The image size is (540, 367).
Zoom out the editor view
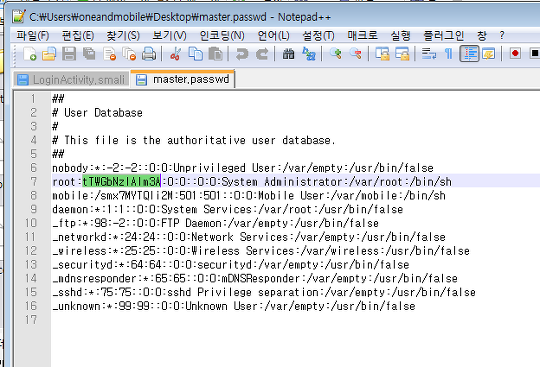pos(355,54)
